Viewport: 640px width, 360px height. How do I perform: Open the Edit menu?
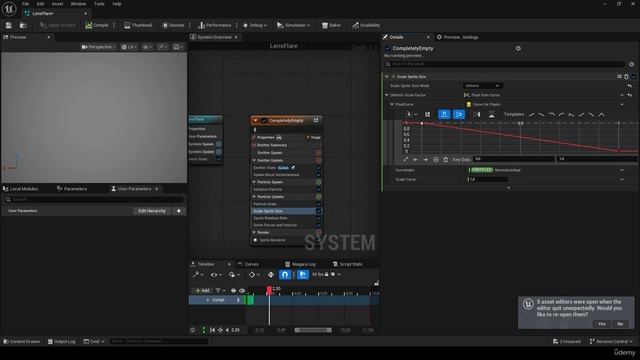coord(40,4)
